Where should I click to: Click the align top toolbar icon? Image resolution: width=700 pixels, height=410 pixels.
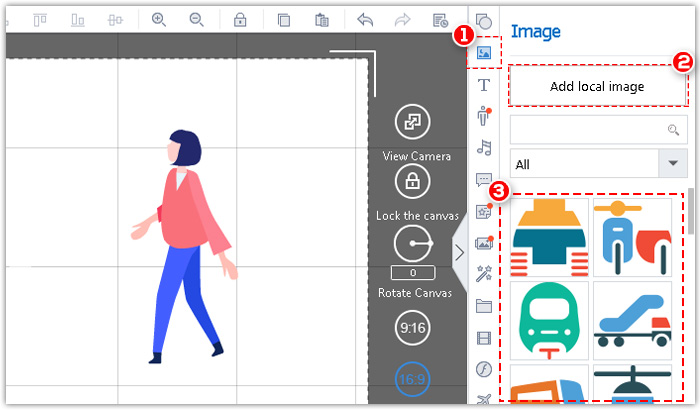40,20
